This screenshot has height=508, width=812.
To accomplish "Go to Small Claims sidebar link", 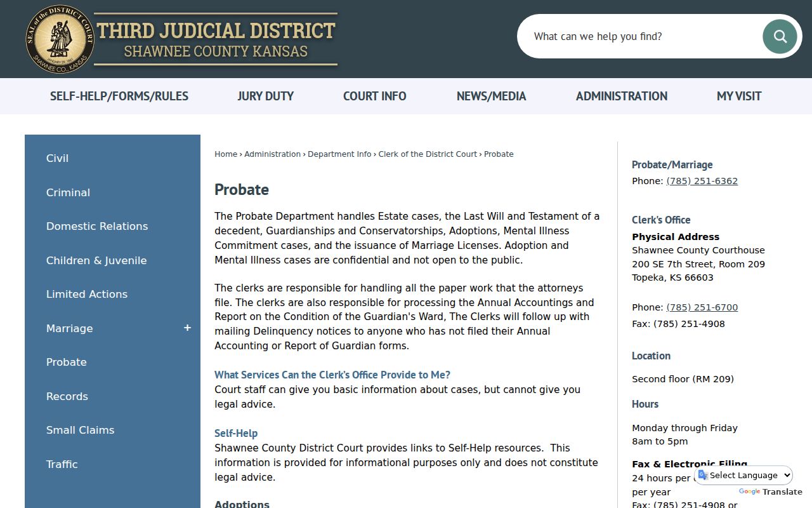I will [81, 430].
